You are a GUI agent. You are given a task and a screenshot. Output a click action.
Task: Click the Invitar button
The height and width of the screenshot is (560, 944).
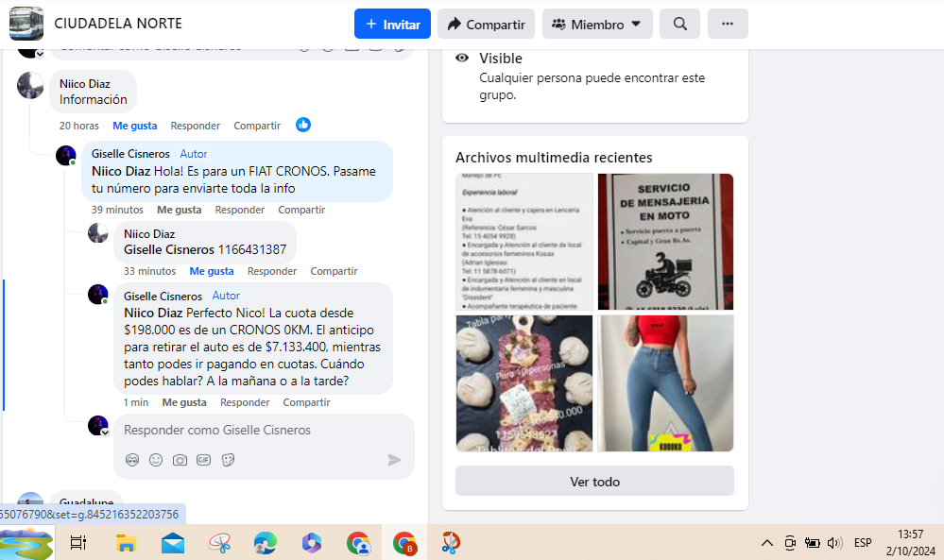tap(392, 24)
